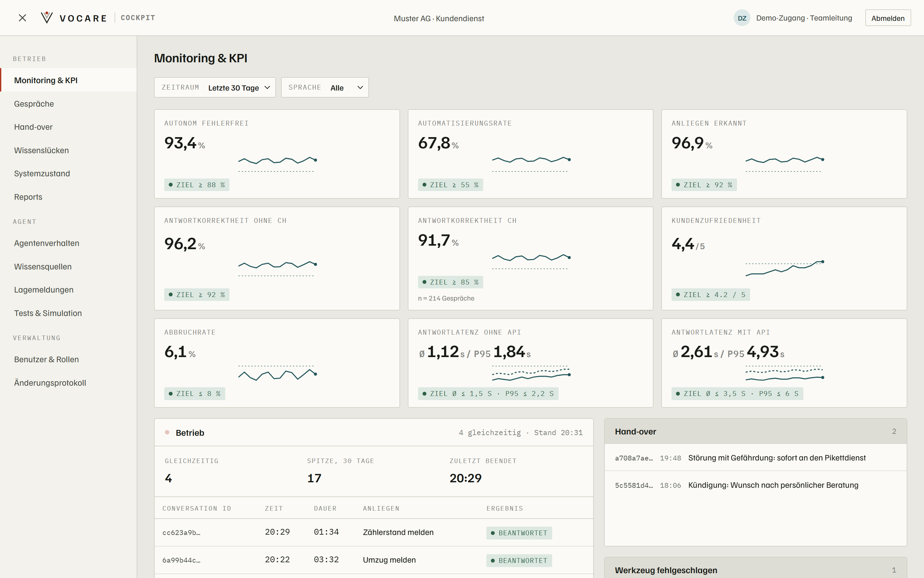Open Reports in the sidebar

(69, 197)
